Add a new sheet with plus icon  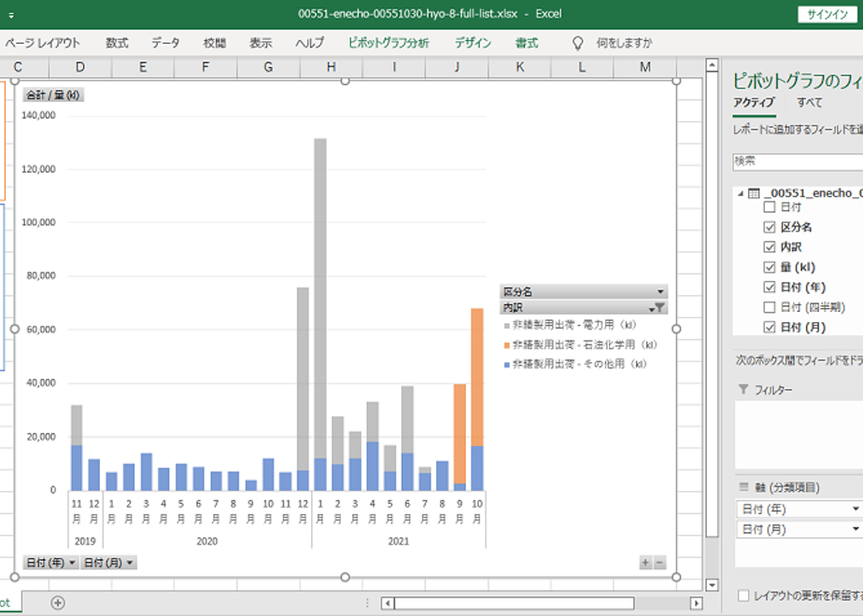(58, 603)
